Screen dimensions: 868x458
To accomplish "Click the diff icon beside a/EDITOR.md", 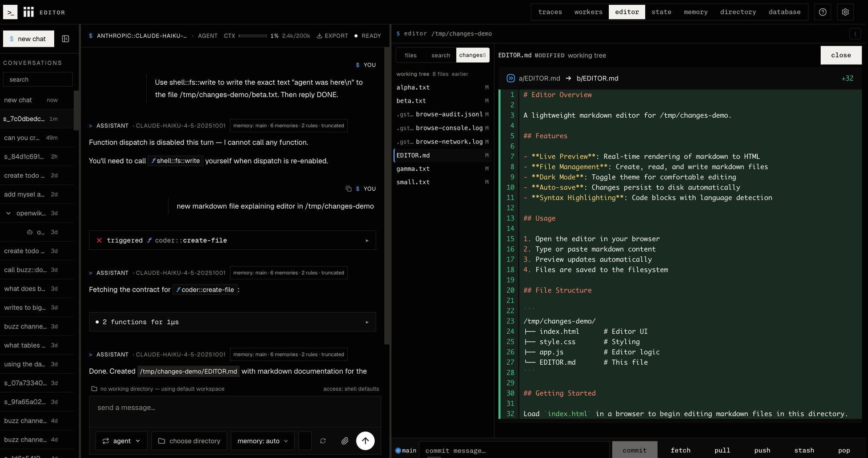I will coord(511,78).
